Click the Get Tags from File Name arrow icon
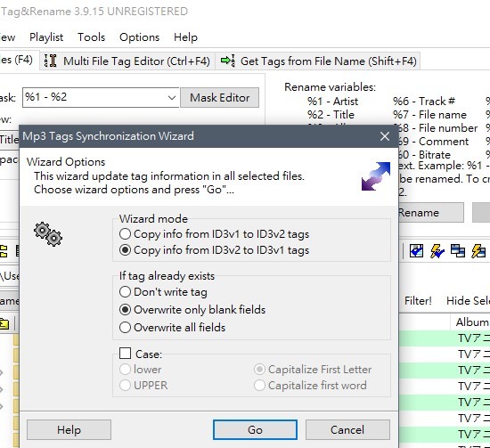The width and height of the screenshot is (490, 448). tap(227, 61)
